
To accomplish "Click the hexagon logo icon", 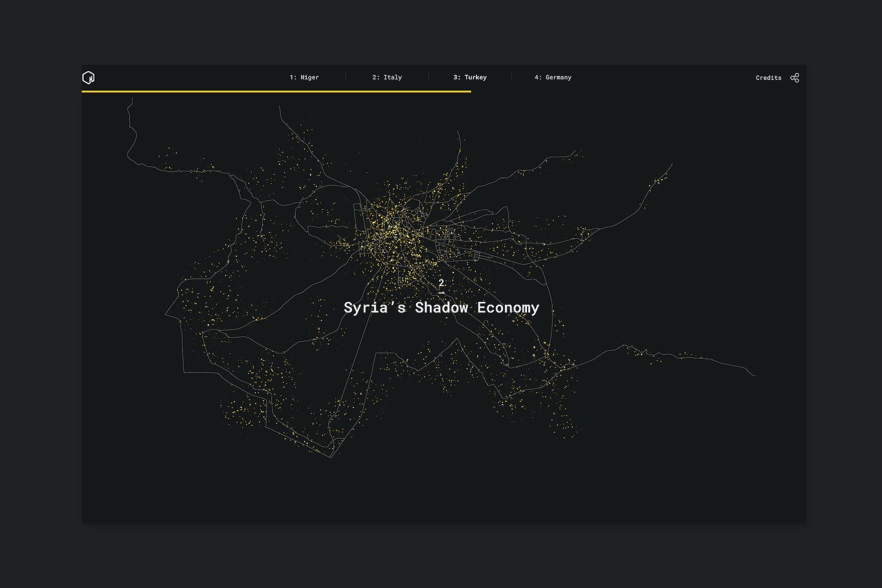I will click(x=88, y=77).
